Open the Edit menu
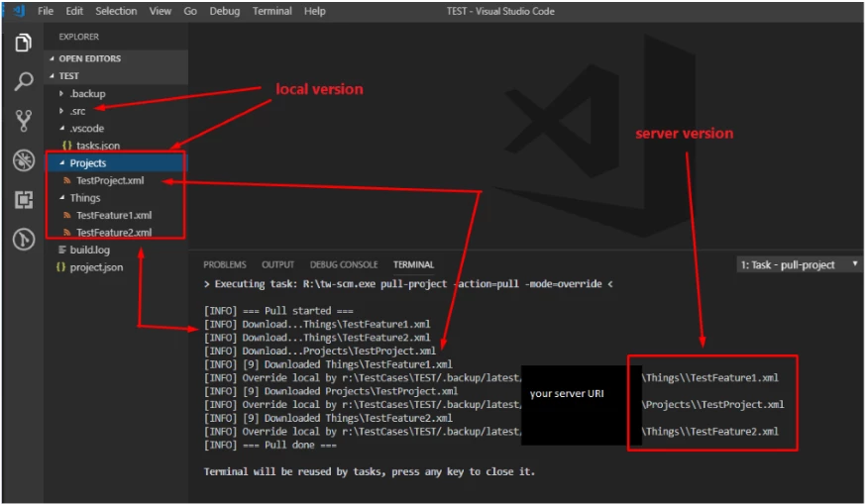Screen dimensions: 865x504 (74, 11)
